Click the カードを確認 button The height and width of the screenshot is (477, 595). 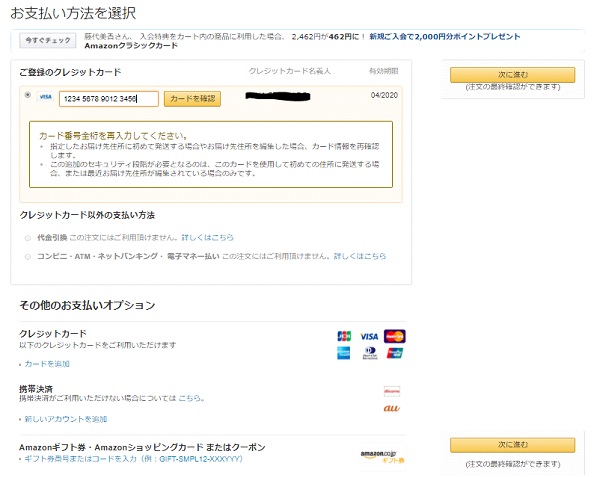coord(192,99)
